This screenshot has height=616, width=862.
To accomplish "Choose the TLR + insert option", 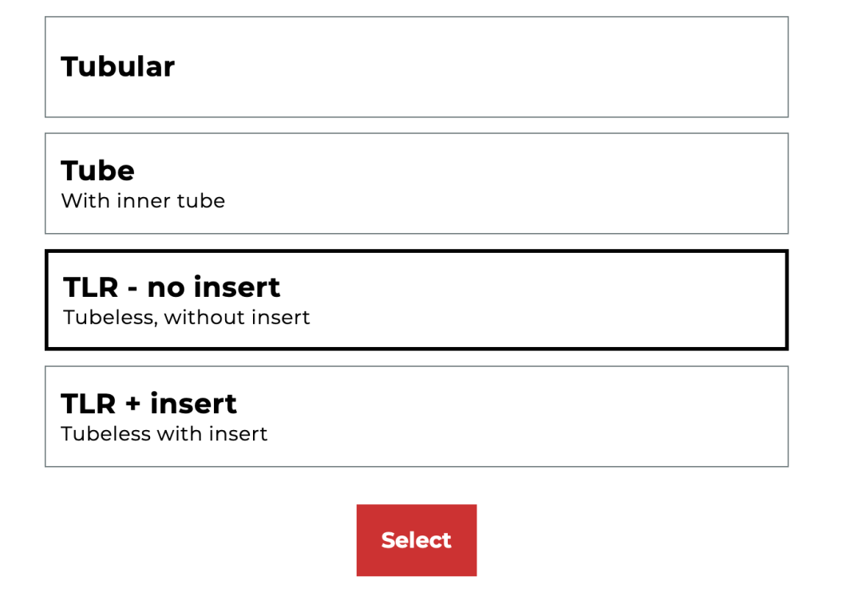I will click(416, 417).
